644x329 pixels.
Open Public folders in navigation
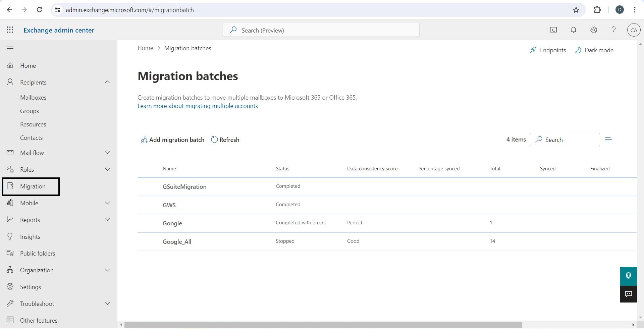37,254
